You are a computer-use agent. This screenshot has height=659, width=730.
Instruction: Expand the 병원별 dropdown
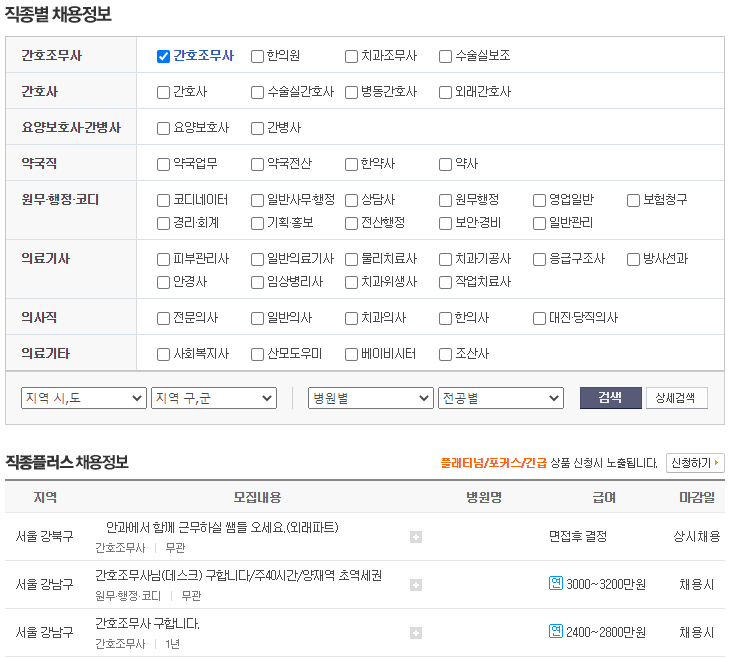pos(371,398)
